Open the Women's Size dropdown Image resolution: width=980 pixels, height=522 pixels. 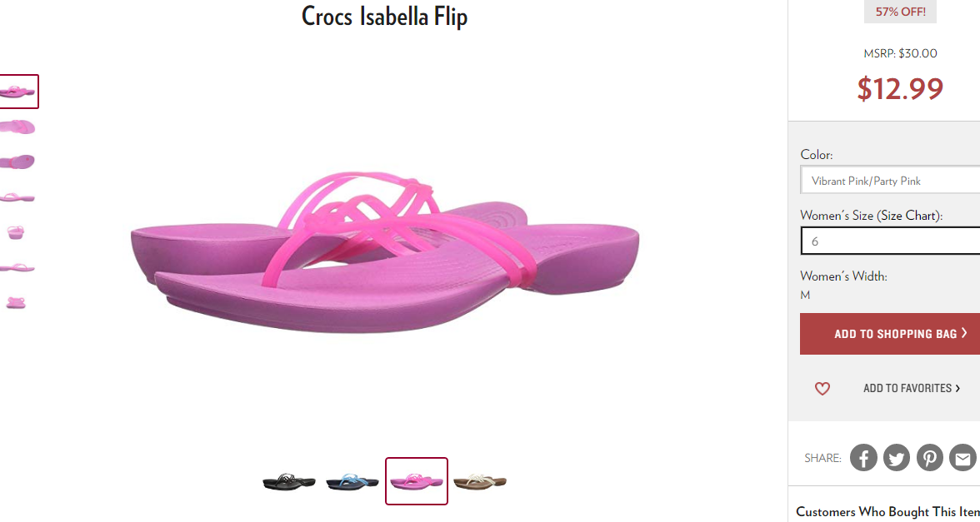[x=890, y=241]
